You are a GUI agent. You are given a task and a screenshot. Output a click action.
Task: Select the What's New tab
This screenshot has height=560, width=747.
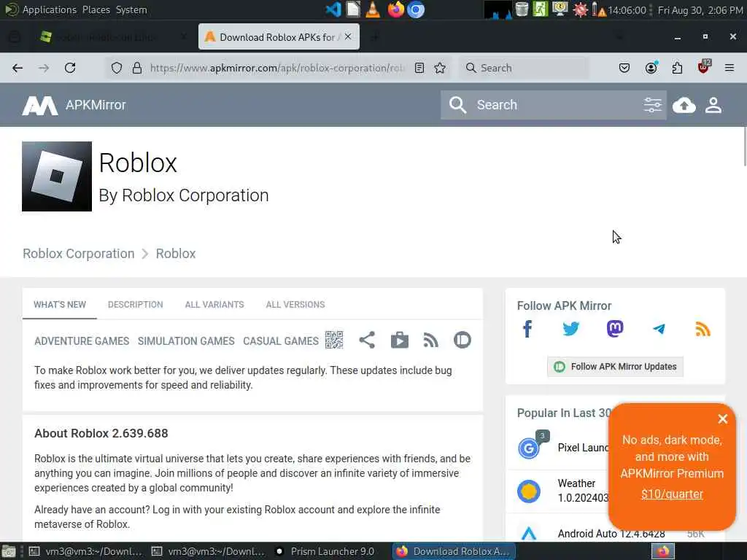tap(60, 305)
